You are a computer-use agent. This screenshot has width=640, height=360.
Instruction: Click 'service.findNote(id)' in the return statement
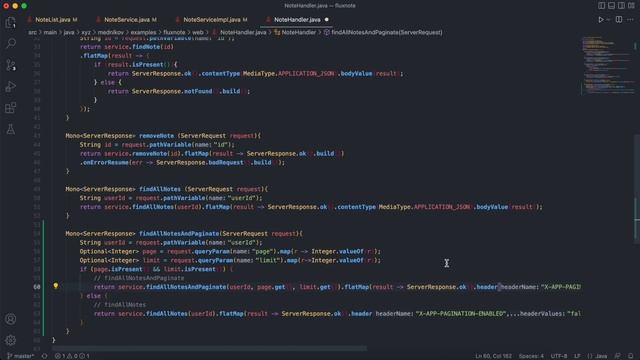[x=139, y=47]
